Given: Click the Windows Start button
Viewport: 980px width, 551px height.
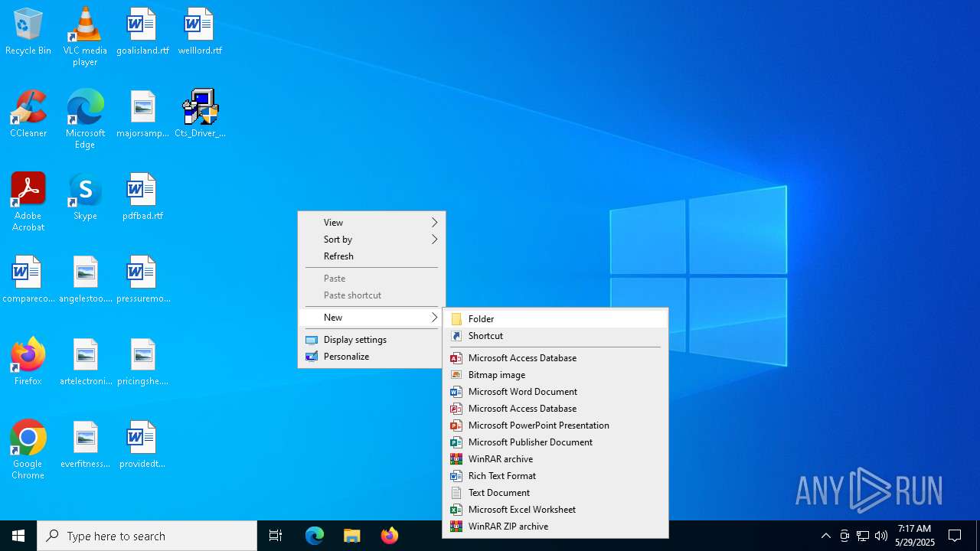Looking at the screenshot, I should click(18, 536).
